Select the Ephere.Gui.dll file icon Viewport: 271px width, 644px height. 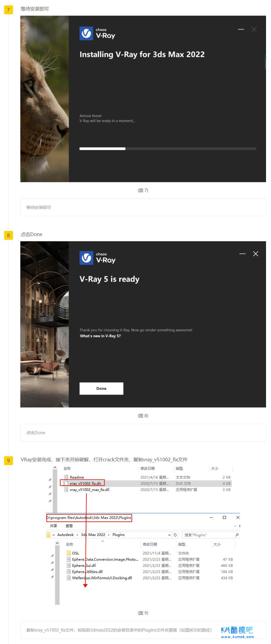[x=69, y=566]
